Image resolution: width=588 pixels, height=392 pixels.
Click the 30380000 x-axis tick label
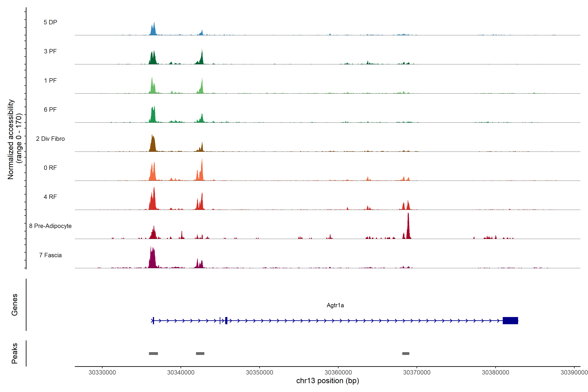pyautogui.click(x=495, y=372)
